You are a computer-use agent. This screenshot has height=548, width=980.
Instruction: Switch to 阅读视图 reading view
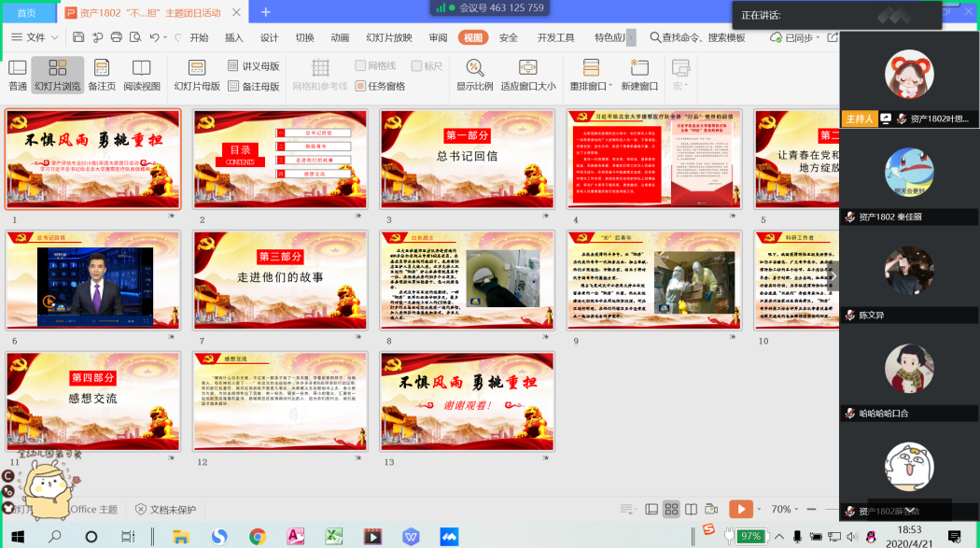point(142,75)
